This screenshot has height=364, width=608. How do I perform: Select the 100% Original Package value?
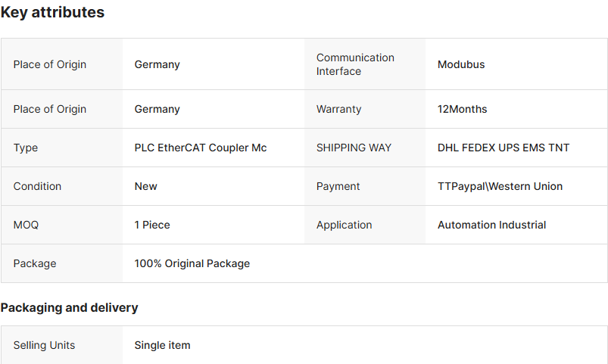192,263
